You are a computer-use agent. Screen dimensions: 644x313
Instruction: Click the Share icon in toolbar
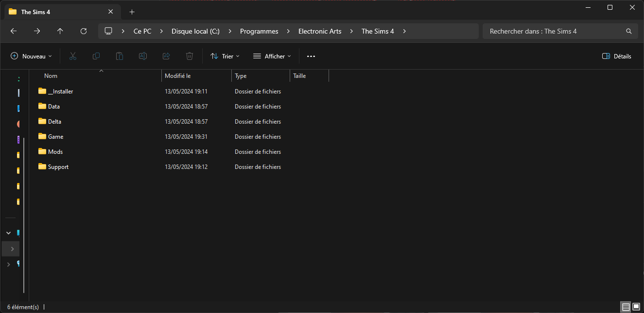pyautogui.click(x=166, y=56)
